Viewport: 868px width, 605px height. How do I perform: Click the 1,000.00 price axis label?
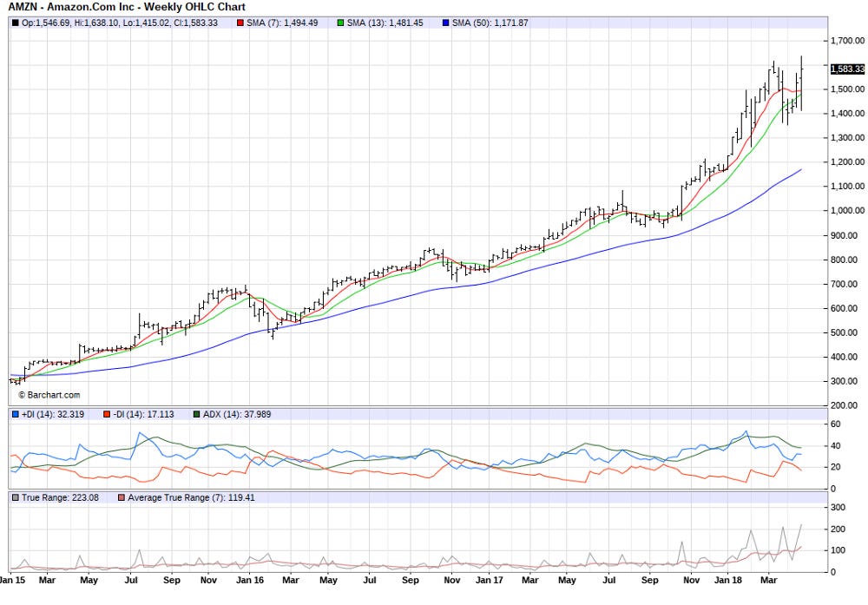pos(848,211)
